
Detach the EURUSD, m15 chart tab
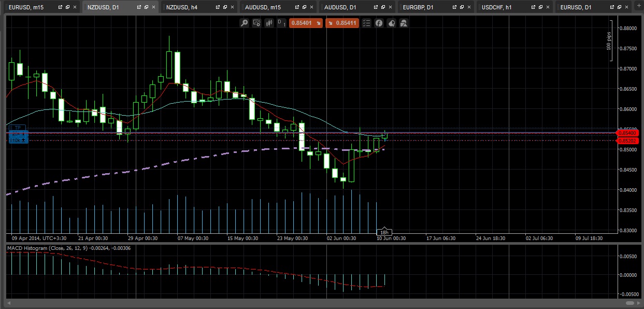pos(61,7)
